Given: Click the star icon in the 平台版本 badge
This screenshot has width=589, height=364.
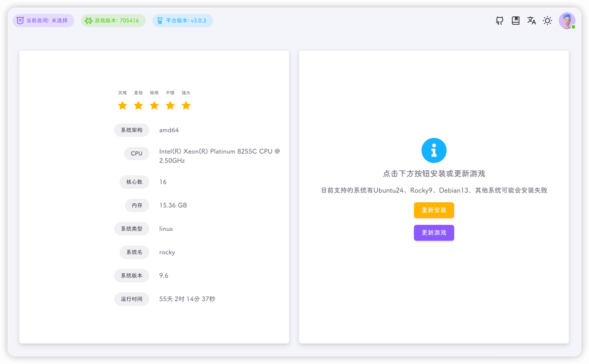Looking at the screenshot, I should [x=160, y=20].
